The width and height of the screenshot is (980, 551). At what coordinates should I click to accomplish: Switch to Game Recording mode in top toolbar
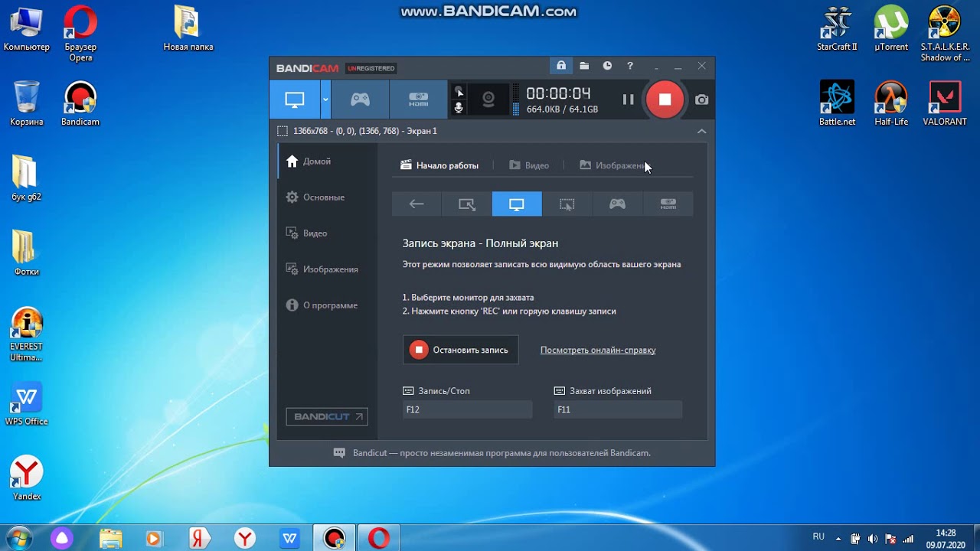pos(360,99)
